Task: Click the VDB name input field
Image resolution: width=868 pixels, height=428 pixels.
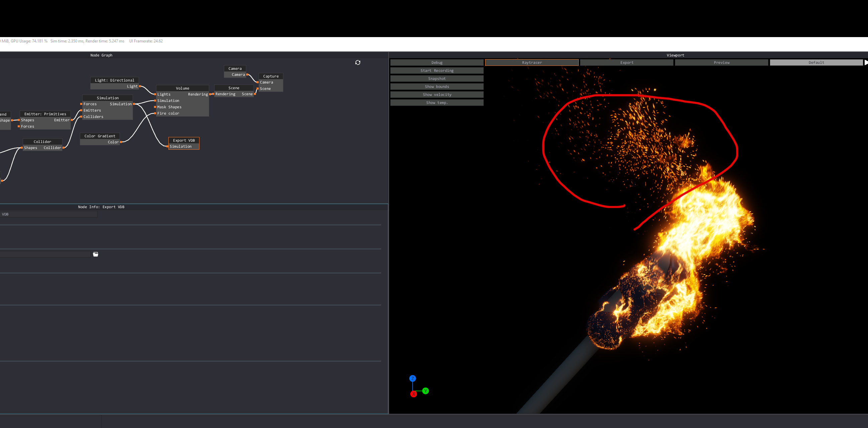Action: (48, 215)
